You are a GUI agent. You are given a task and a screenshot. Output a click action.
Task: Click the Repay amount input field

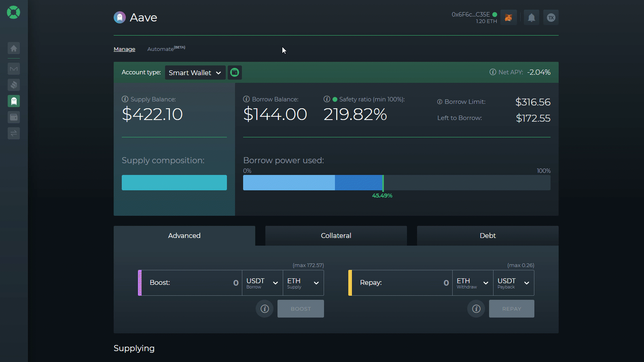coord(402,283)
